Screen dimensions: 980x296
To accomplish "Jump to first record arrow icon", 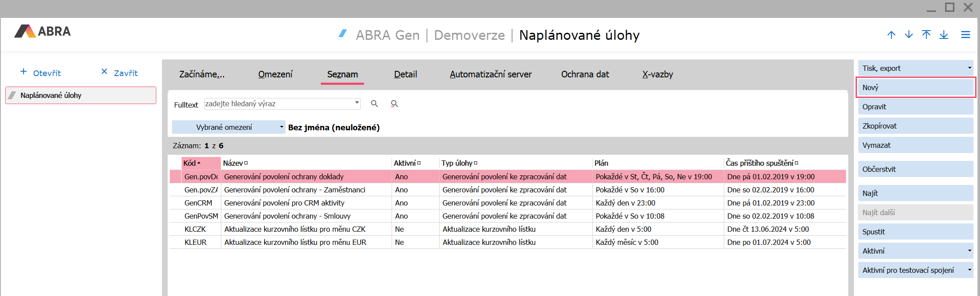I will pyautogui.click(x=926, y=35).
